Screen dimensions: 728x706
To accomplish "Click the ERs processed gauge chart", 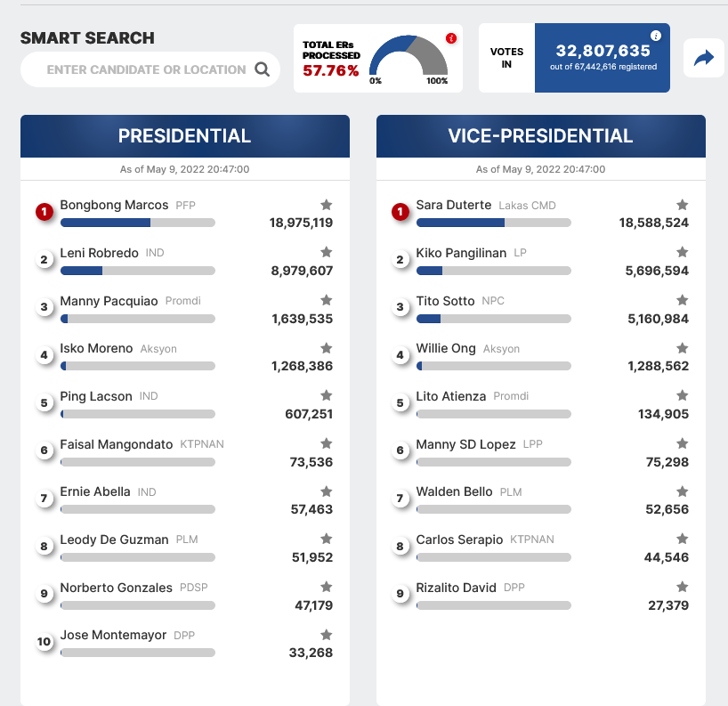I will [x=408, y=56].
